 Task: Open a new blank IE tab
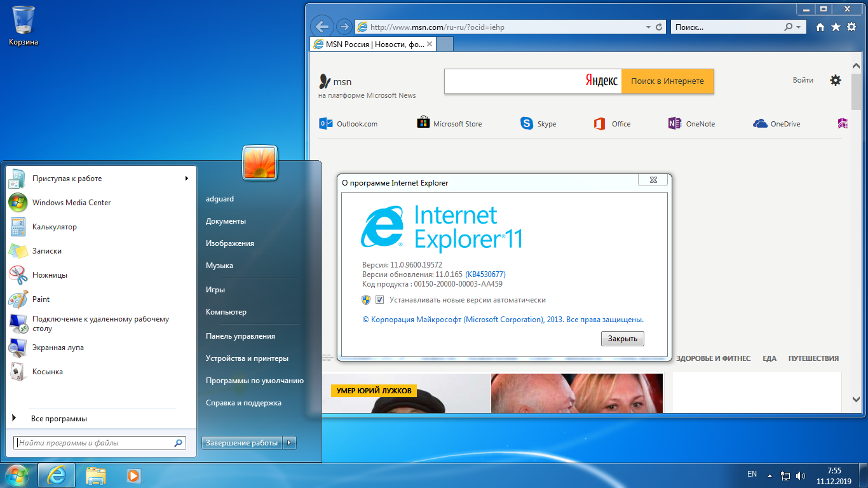tap(445, 44)
